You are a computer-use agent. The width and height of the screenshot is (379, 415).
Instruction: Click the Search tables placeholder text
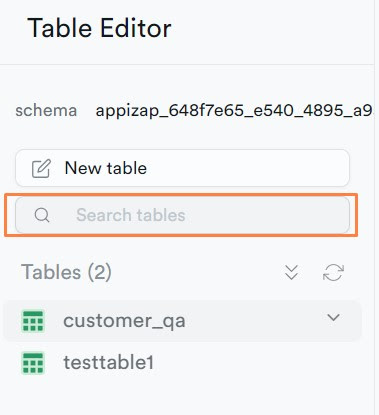(131, 215)
